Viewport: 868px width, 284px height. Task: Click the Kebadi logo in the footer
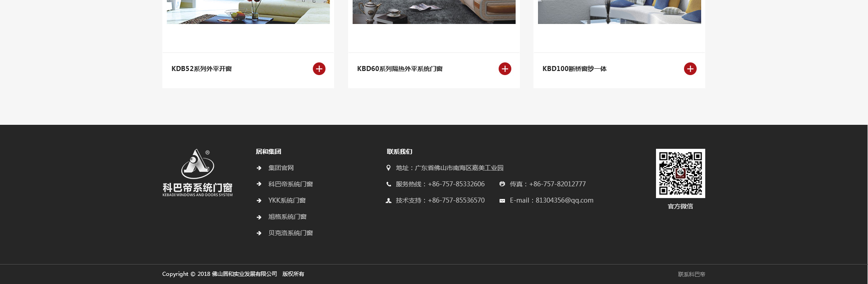pyautogui.click(x=198, y=173)
